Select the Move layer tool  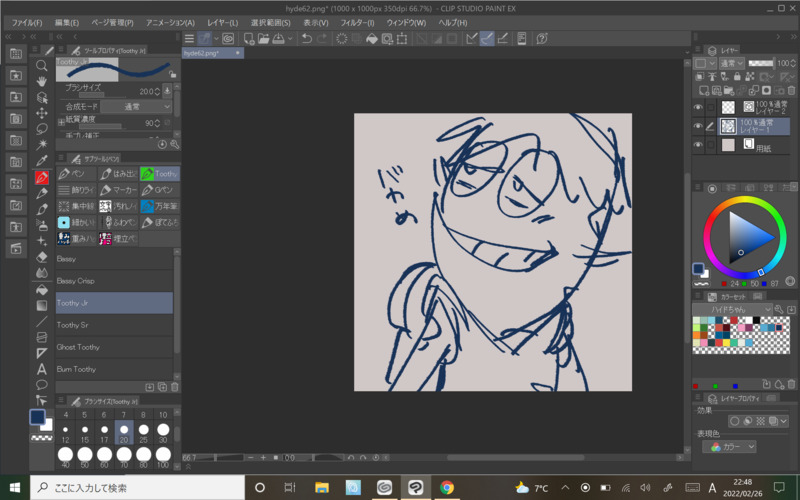[x=42, y=113]
